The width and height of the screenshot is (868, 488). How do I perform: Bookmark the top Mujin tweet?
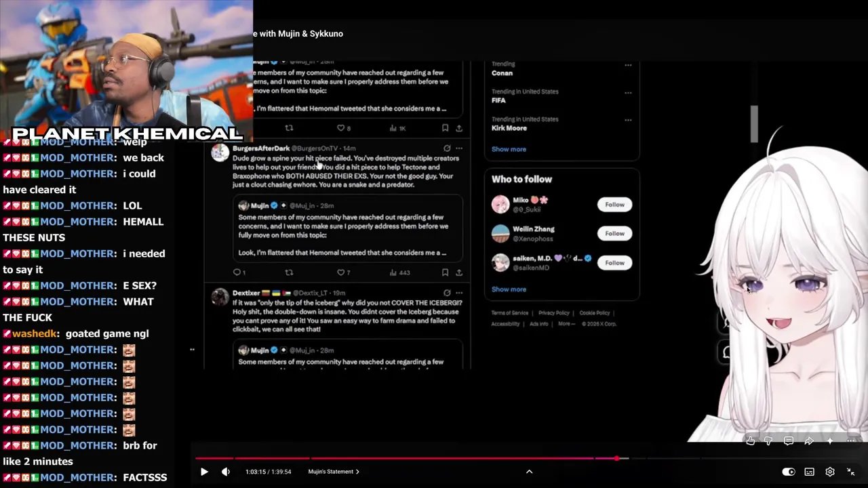click(x=445, y=128)
